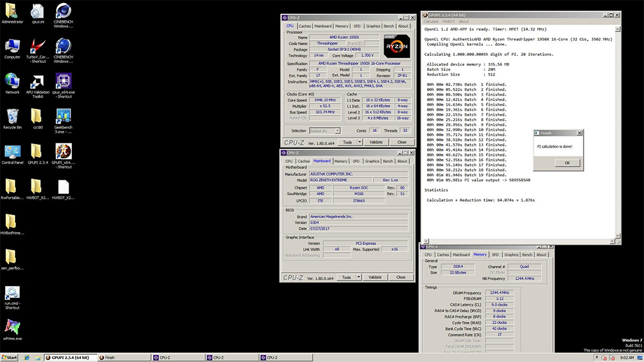Click the manufacturer 'ASUSTeK COMPUTER INC.'
The width and height of the screenshot is (644, 362).
(358, 174)
